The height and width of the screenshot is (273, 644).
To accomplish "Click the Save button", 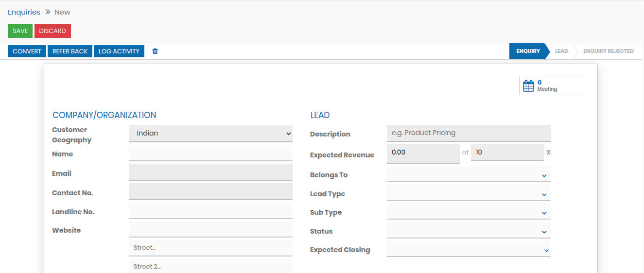I will coord(20,31).
